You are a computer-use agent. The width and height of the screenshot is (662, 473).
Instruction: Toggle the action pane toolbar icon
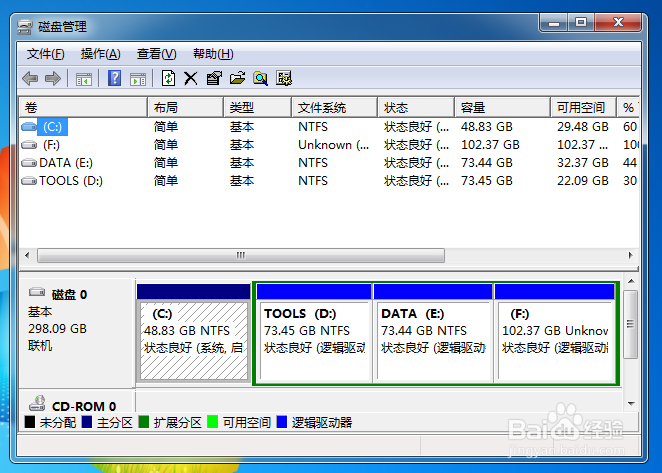[138, 79]
